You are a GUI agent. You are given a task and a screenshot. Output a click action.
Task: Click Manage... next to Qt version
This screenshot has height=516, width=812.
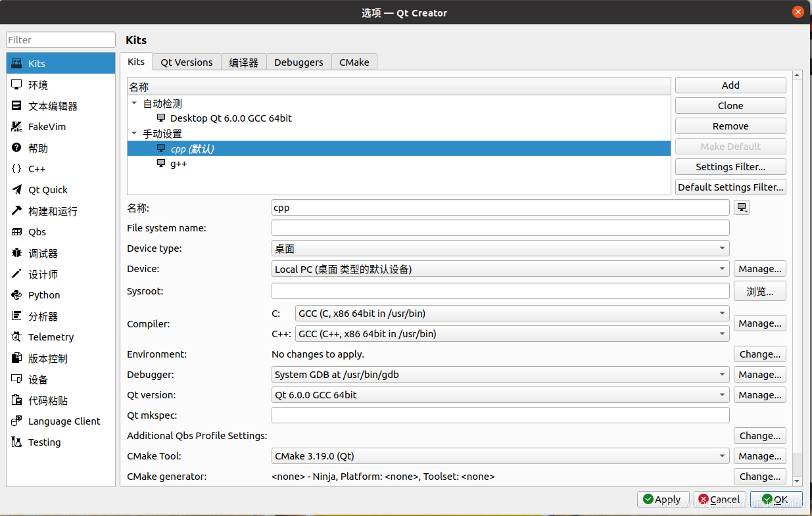760,395
